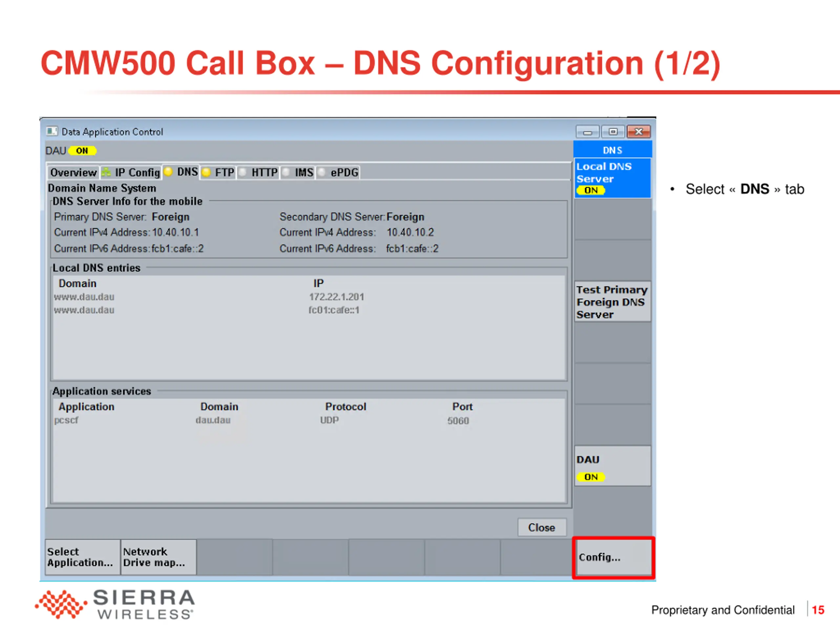Click the DNS header softkey

click(613, 150)
